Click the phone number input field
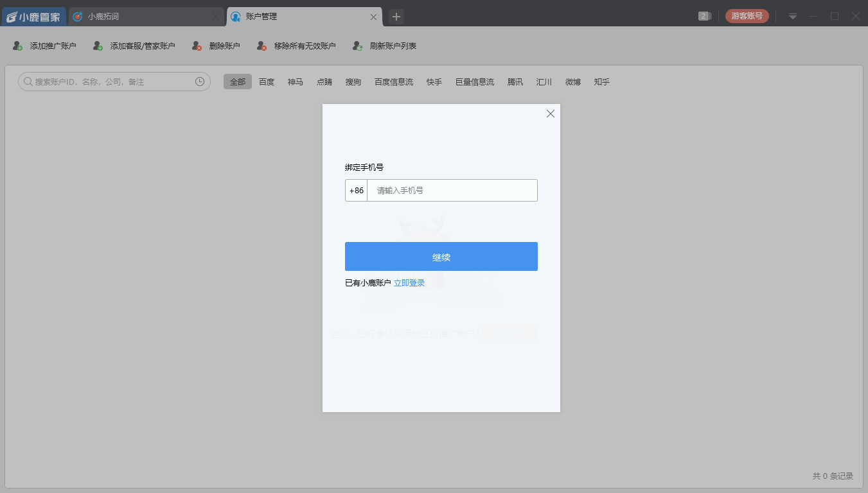 click(452, 191)
